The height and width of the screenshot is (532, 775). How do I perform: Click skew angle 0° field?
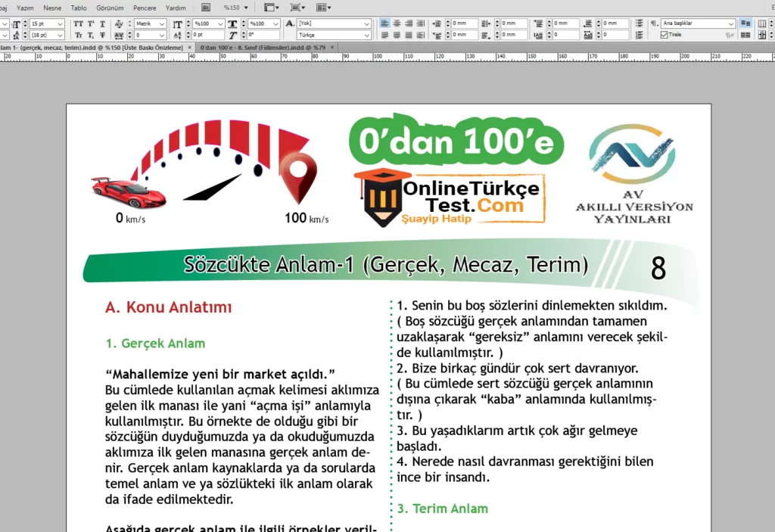263,35
